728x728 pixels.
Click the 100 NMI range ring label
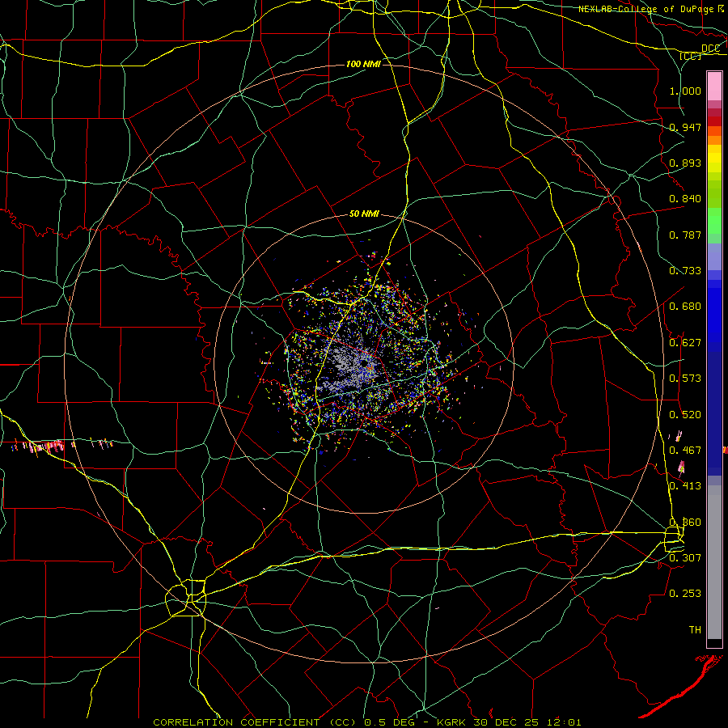(x=363, y=64)
